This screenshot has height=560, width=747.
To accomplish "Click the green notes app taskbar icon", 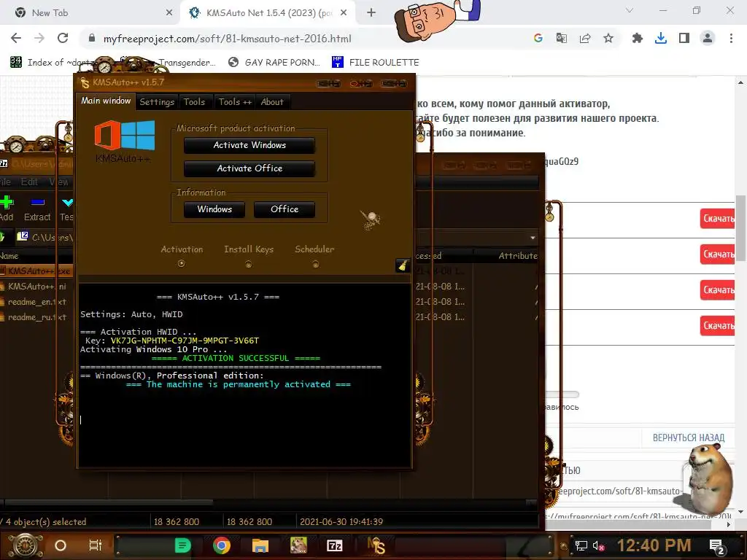I will tap(182, 545).
